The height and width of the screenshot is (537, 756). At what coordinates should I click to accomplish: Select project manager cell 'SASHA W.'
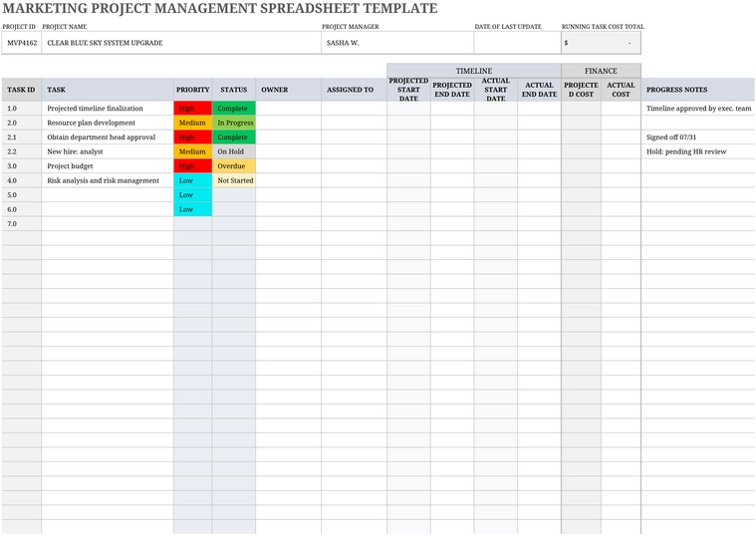click(397, 43)
